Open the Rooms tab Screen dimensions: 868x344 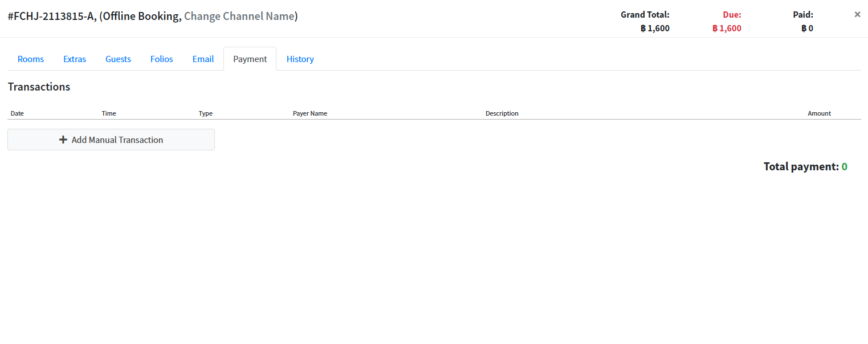click(31, 59)
